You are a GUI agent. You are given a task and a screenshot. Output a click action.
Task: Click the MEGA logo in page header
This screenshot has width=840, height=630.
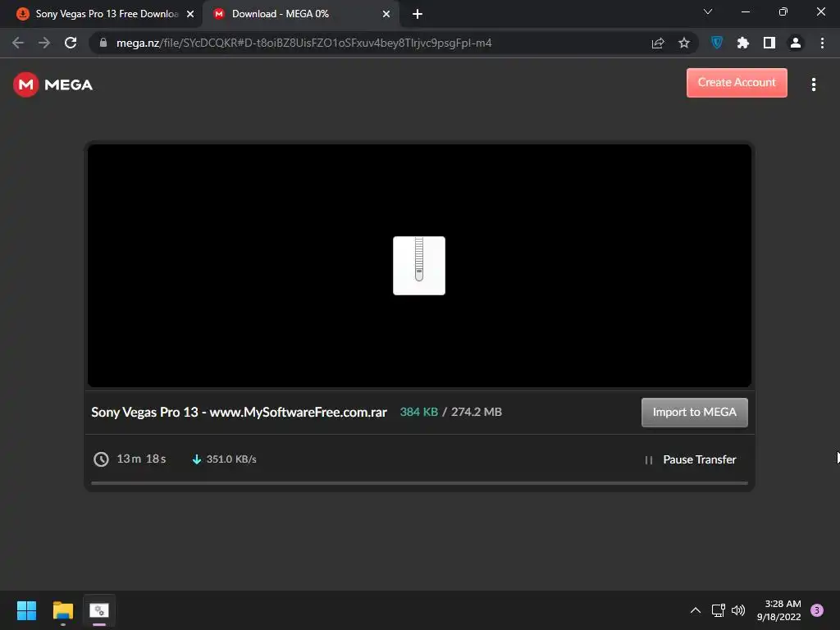pos(52,84)
